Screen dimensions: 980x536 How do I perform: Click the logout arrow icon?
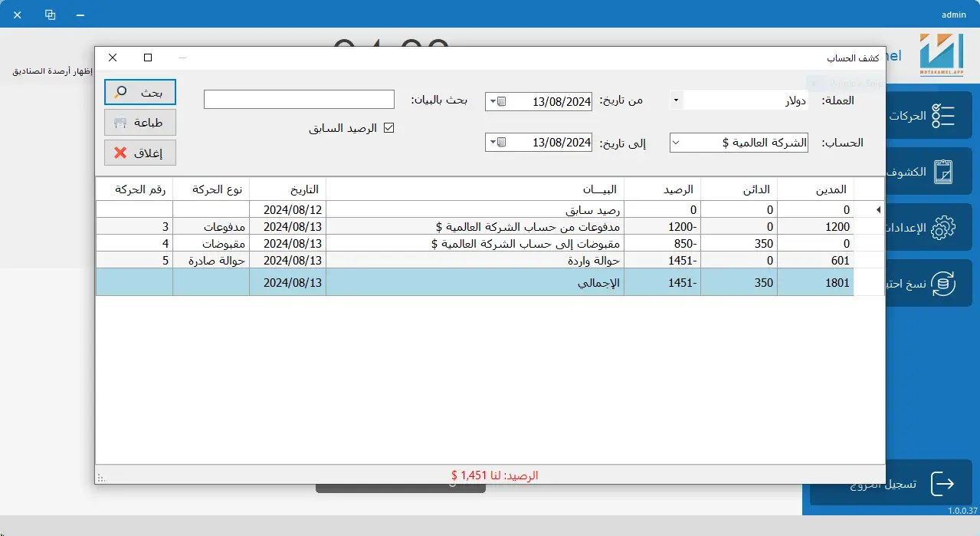tap(942, 483)
